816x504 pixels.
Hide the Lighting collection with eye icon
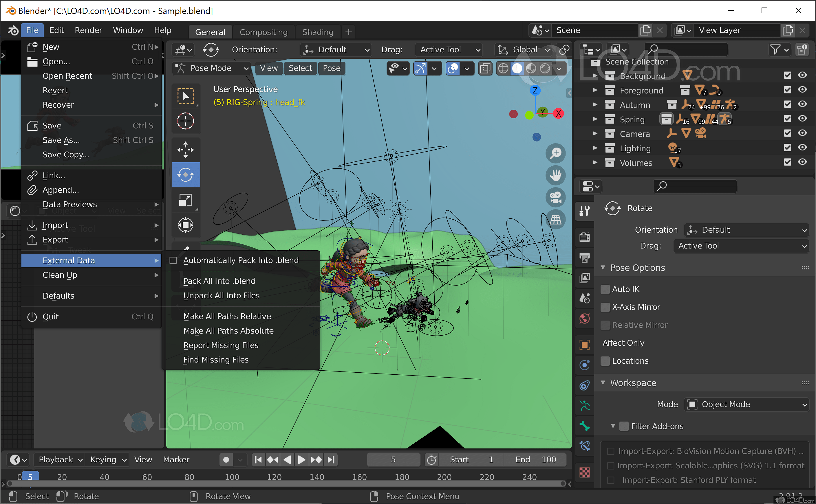[802, 148]
